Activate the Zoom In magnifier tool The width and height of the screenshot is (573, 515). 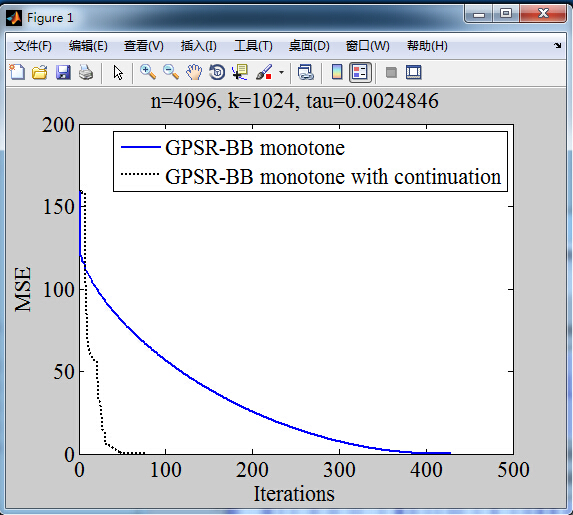[148, 72]
